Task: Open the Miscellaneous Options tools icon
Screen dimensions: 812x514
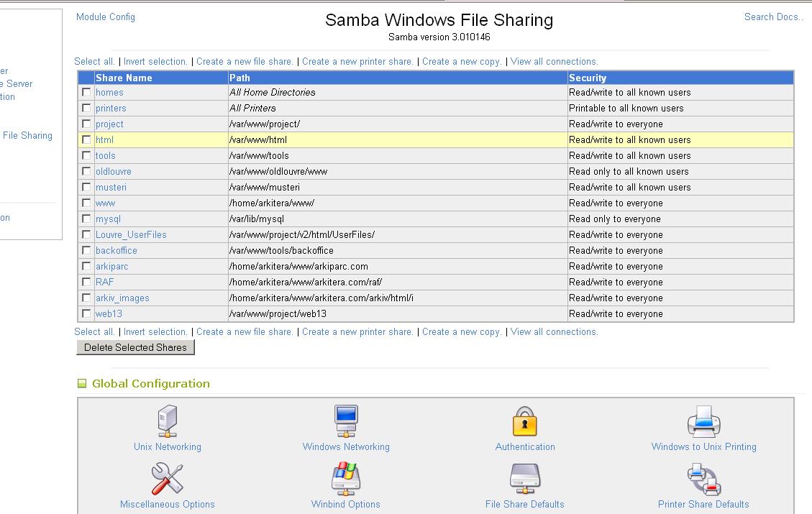Action: click(168, 479)
